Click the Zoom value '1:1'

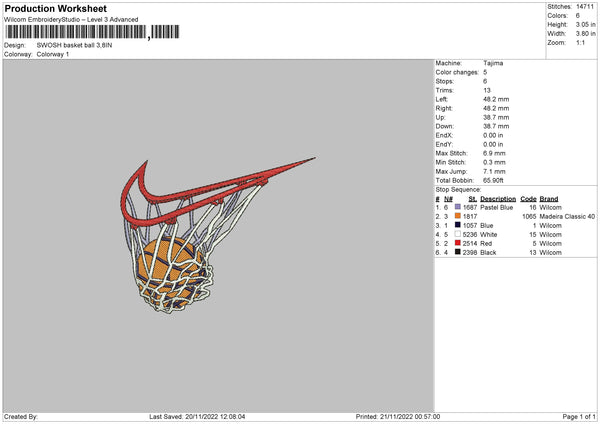(580, 42)
